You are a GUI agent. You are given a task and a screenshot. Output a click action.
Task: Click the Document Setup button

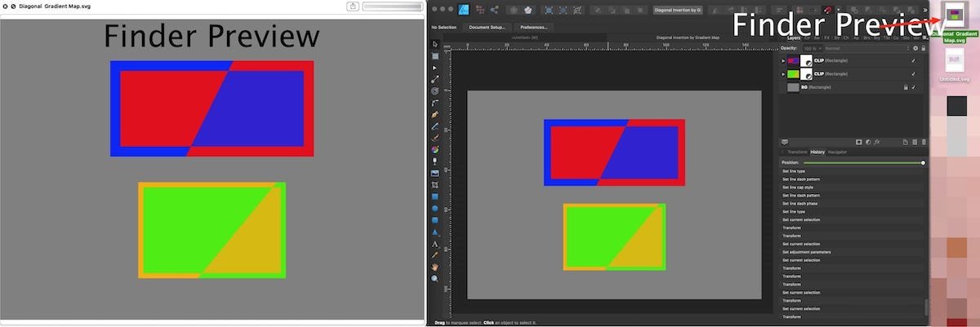[486, 27]
